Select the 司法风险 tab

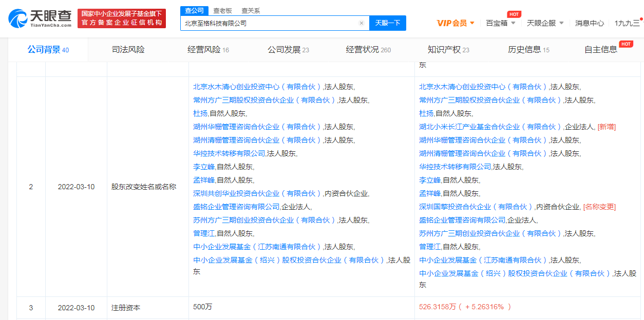(x=128, y=50)
